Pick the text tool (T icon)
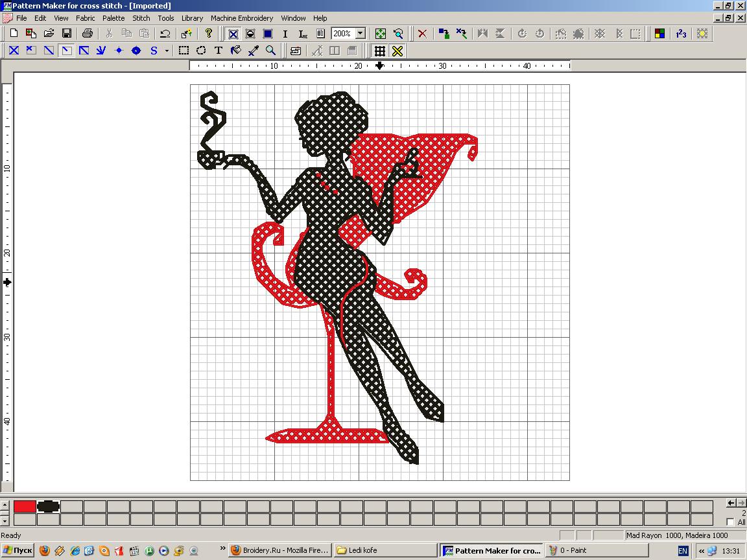Image resolution: width=747 pixels, height=560 pixels. click(x=219, y=51)
